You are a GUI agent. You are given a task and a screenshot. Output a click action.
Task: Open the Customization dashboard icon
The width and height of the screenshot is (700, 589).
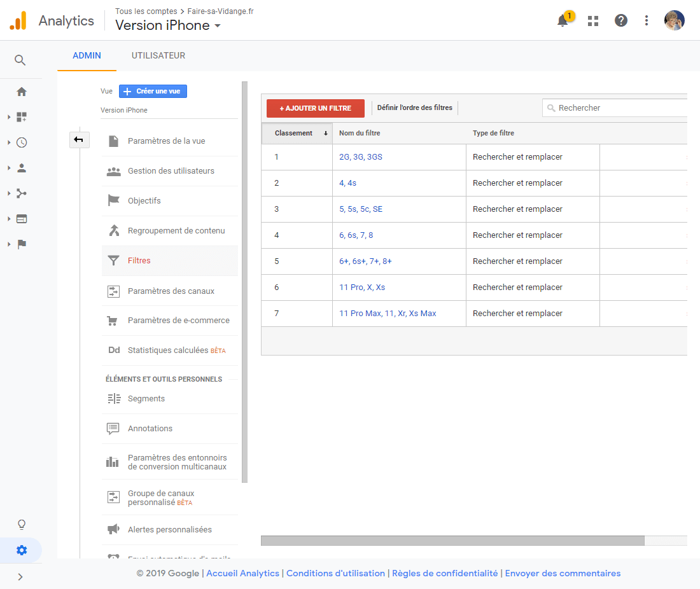coord(22,117)
